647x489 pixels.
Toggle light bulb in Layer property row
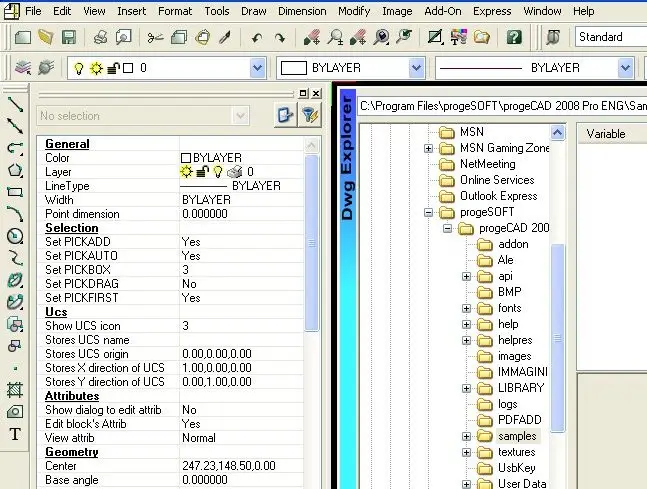click(218, 171)
